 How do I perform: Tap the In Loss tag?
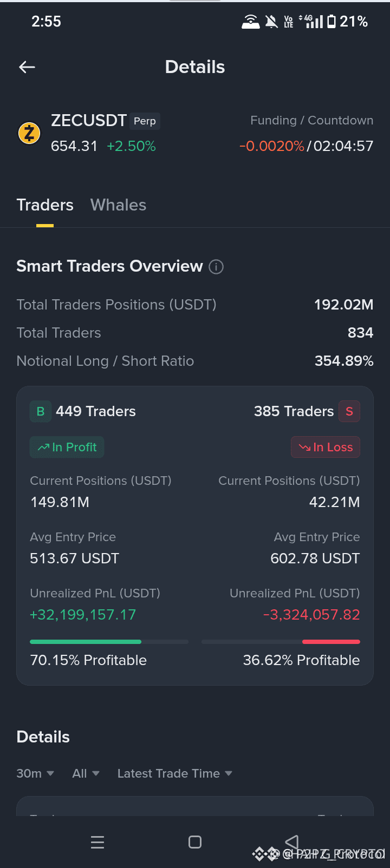[326, 447]
